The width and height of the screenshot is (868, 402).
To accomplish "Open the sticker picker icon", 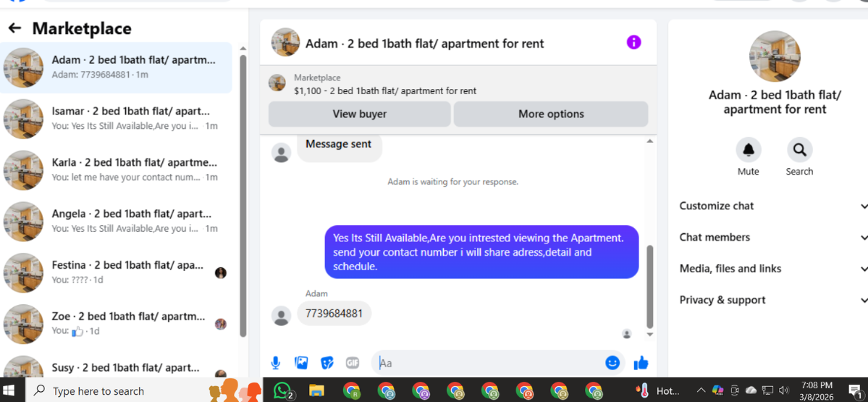I will click(327, 363).
